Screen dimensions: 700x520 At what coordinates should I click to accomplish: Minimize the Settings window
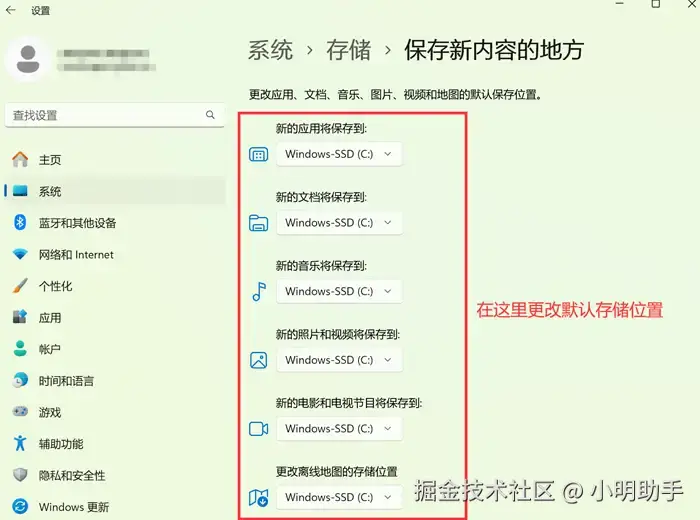click(619, 4)
